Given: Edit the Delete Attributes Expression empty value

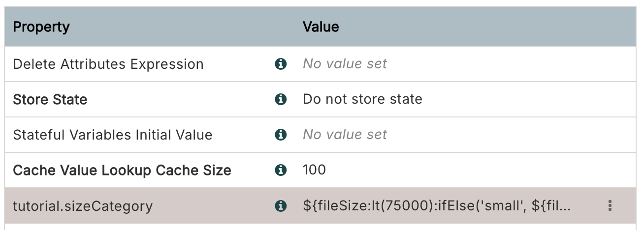Looking at the screenshot, I should pyautogui.click(x=345, y=64).
